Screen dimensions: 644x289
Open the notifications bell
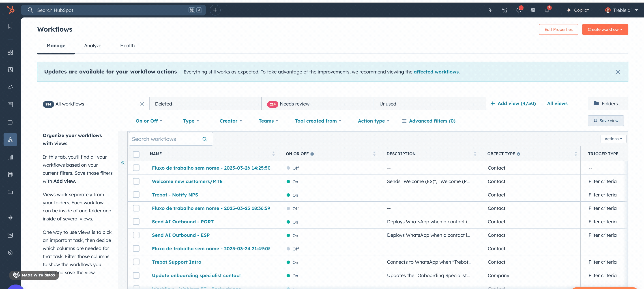[547, 10]
